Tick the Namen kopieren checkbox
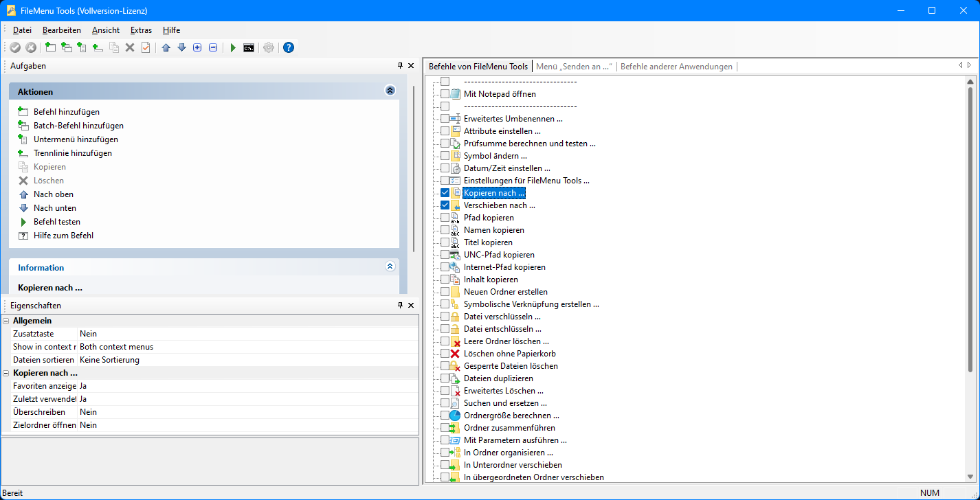The width and height of the screenshot is (980, 500). pyautogui.click(x=445, y=230)
